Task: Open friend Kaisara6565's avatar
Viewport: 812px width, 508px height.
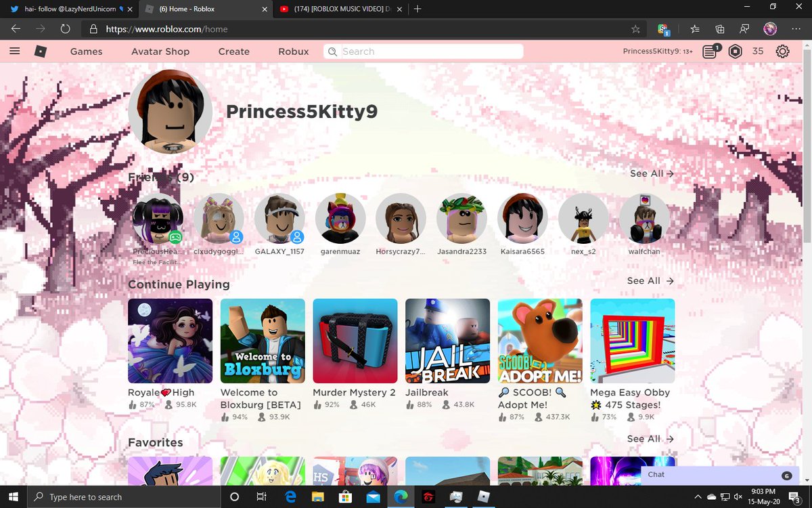Action: click(523, 218)
